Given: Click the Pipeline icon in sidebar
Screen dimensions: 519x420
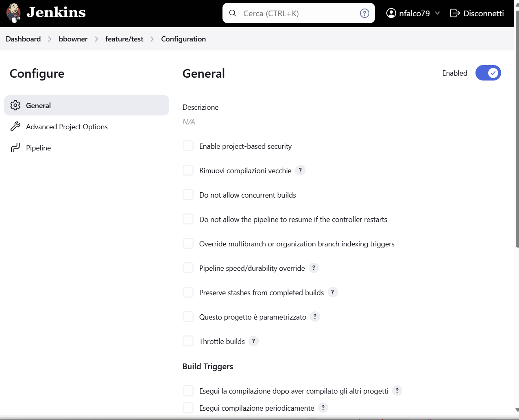Looking at the screenshot, I should point(15,148).
